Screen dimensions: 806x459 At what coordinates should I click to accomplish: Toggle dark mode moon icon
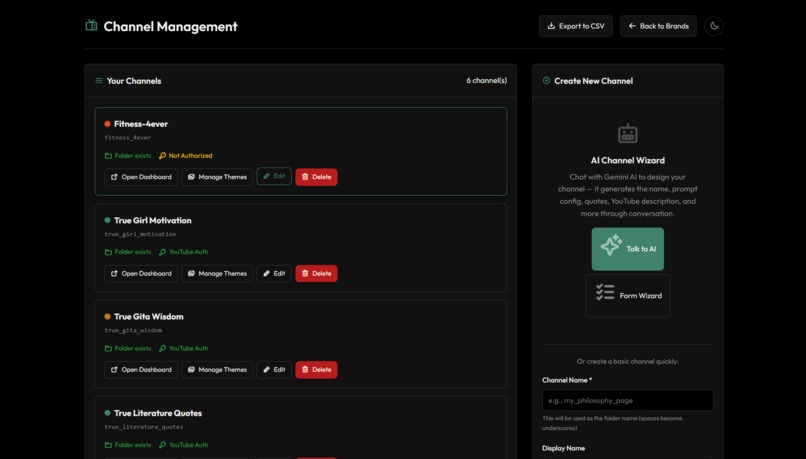(714, 26)
